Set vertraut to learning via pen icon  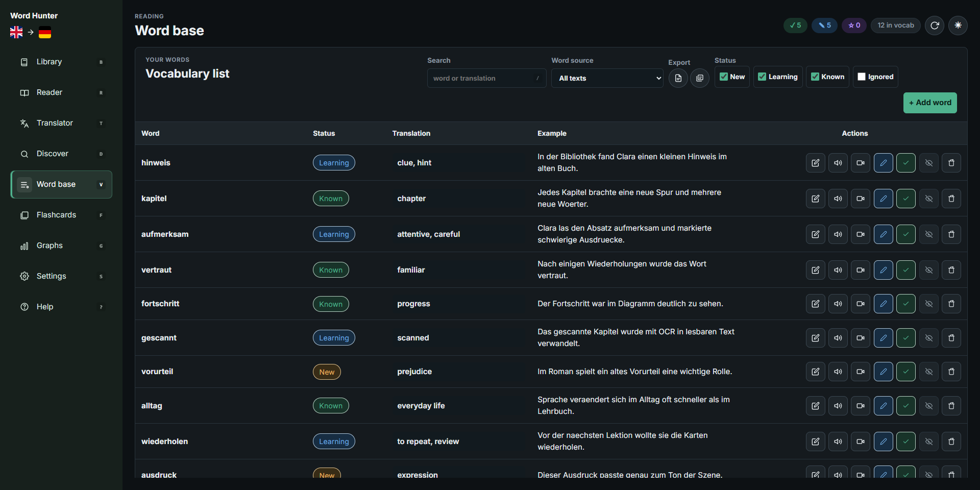pyautogui.click(x=884, y=270)
